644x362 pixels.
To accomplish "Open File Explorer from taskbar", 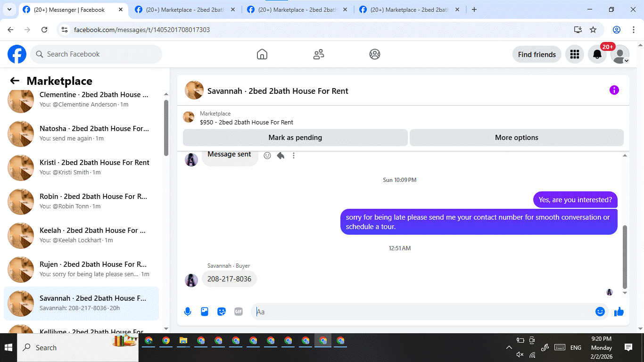I will (x=183, y=340).
